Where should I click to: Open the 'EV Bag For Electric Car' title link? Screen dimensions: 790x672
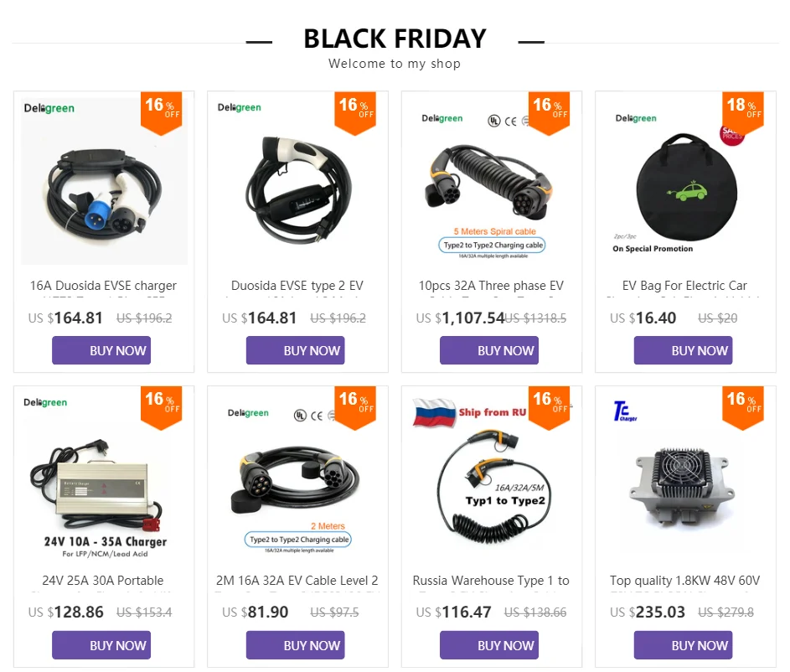(684, 286)
